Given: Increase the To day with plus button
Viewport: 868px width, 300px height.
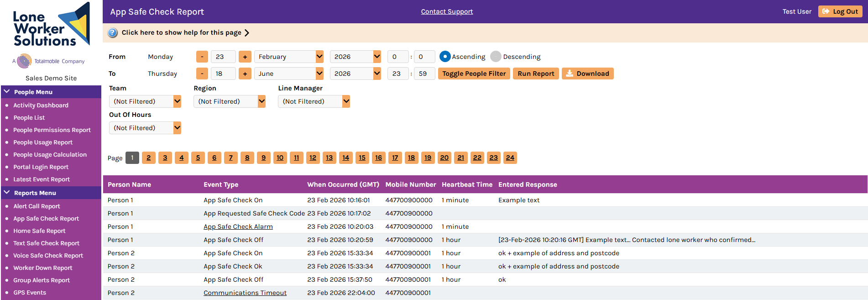Looking at the screenshot, I should [245, 74].
